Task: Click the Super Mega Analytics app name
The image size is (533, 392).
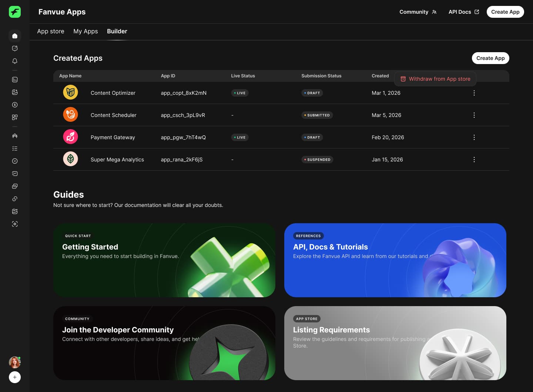Action: pos(117,160)
